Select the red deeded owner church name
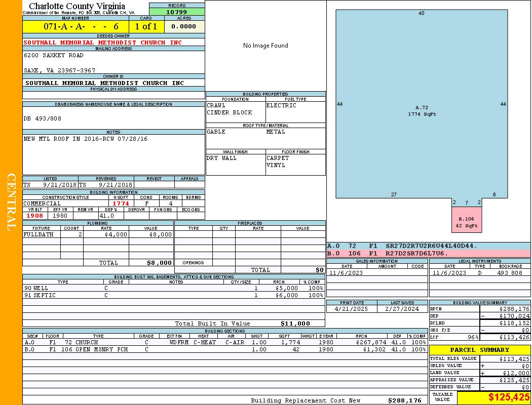Image resolution: width=532 pixels, height=405 pixels. [102, 43]
